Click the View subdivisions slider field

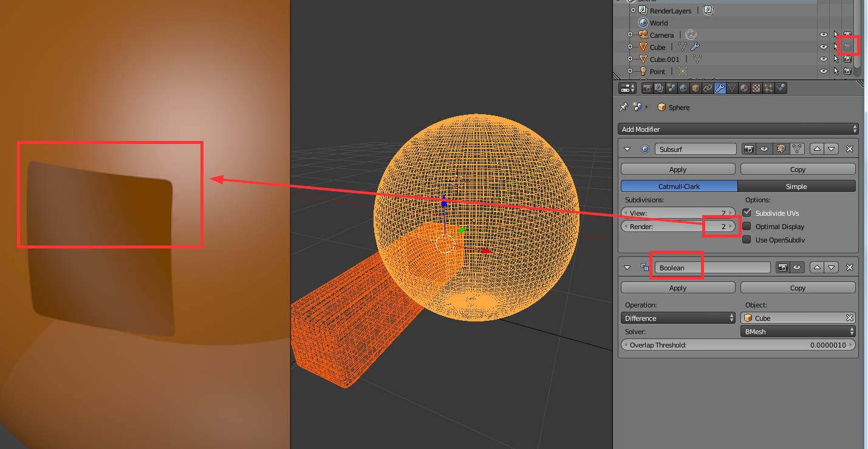pos(678,213)
